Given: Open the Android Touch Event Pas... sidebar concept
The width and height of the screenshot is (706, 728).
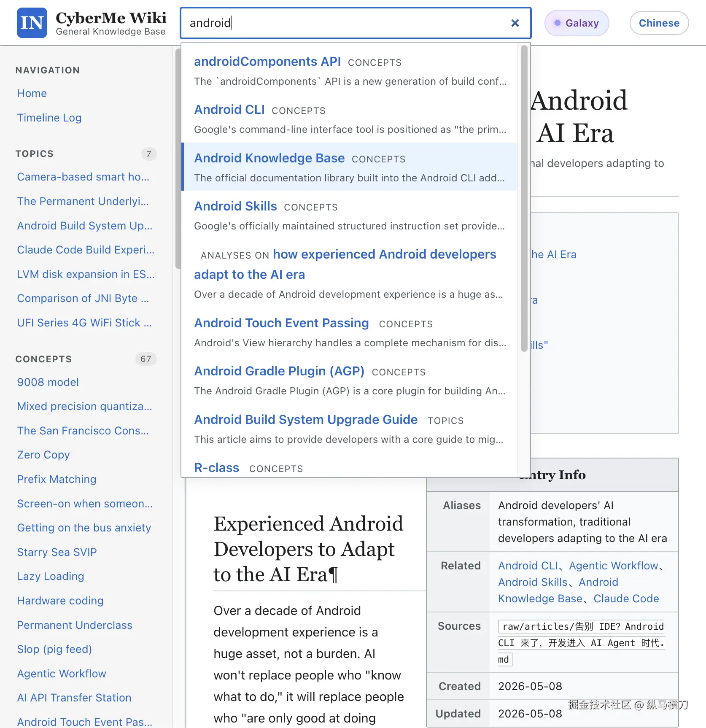Looking at the screenshot, I should 85,722.
